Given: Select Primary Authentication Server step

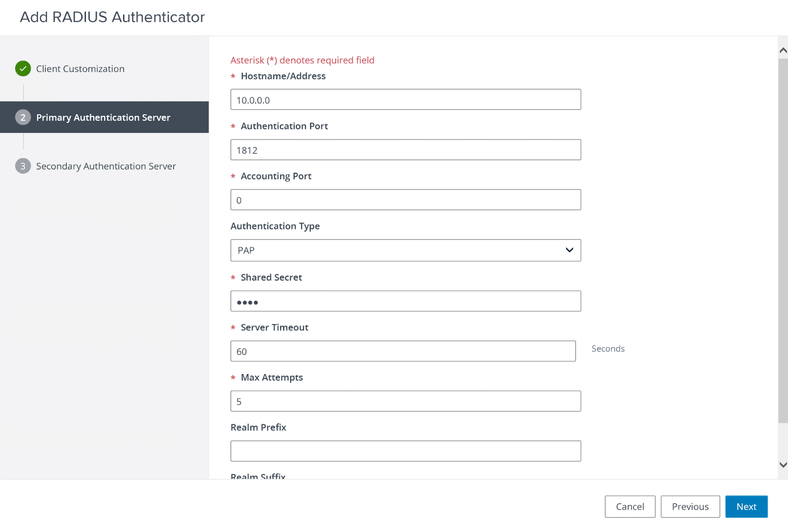Looking at the screenshot, I should pos(103,118).
